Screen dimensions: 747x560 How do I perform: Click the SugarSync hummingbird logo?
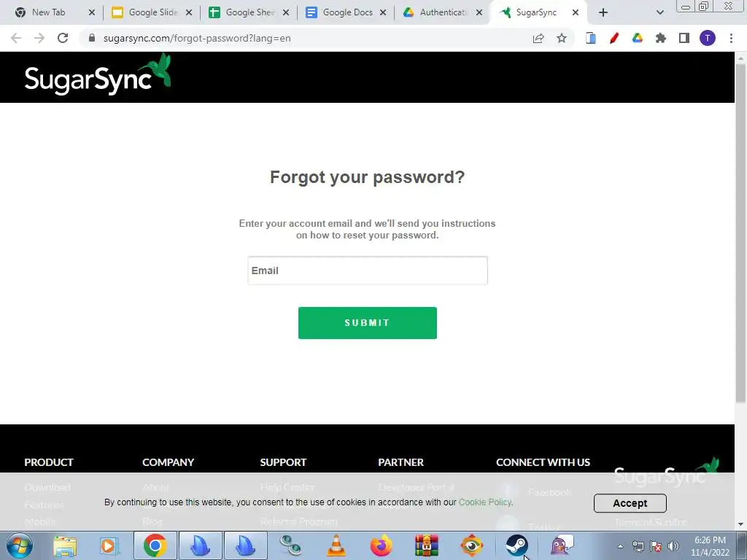(x=98, y=75)
